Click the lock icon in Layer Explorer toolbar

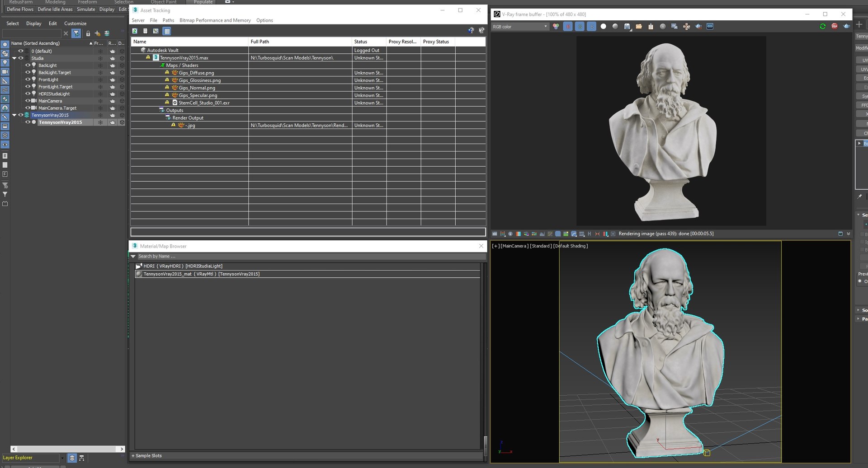(88, 33)
